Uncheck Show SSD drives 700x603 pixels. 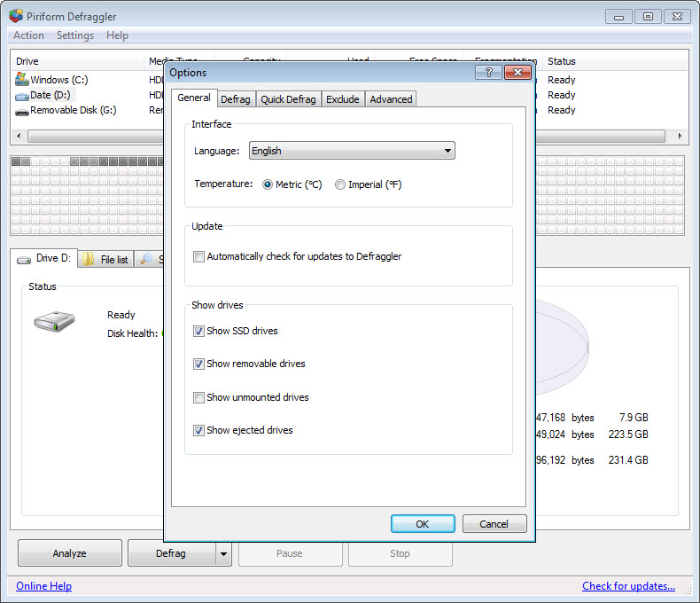198,331
